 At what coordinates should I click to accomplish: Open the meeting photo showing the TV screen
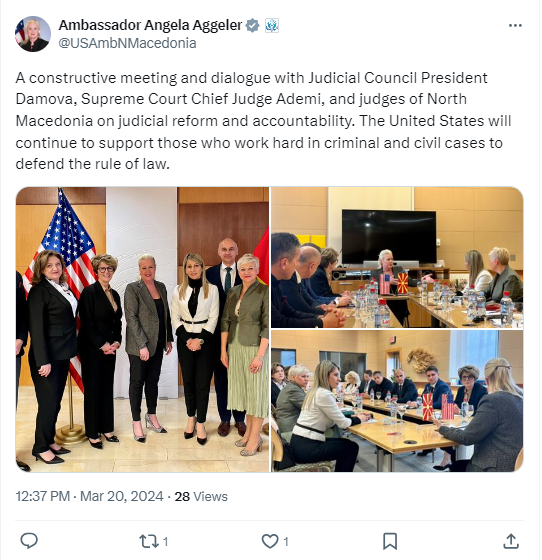tap(397, 257)
